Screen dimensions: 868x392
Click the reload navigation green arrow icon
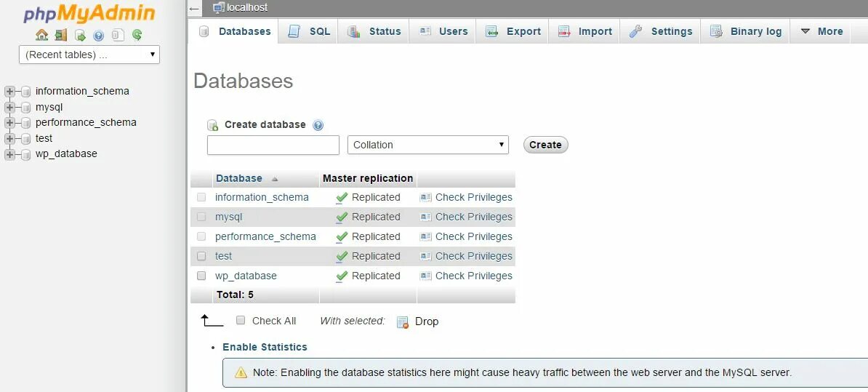point(137,35)
